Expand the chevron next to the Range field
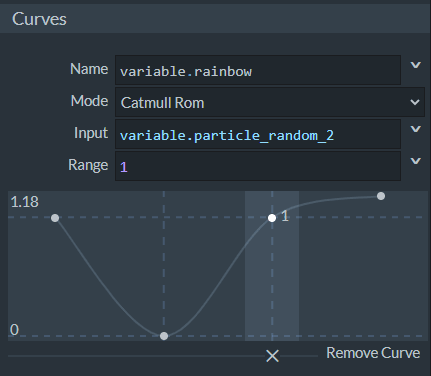 416,161
